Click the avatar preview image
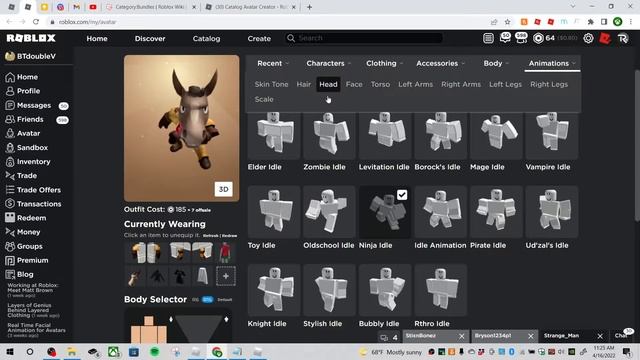The image size is (640, 360). (x=182, y=128)
